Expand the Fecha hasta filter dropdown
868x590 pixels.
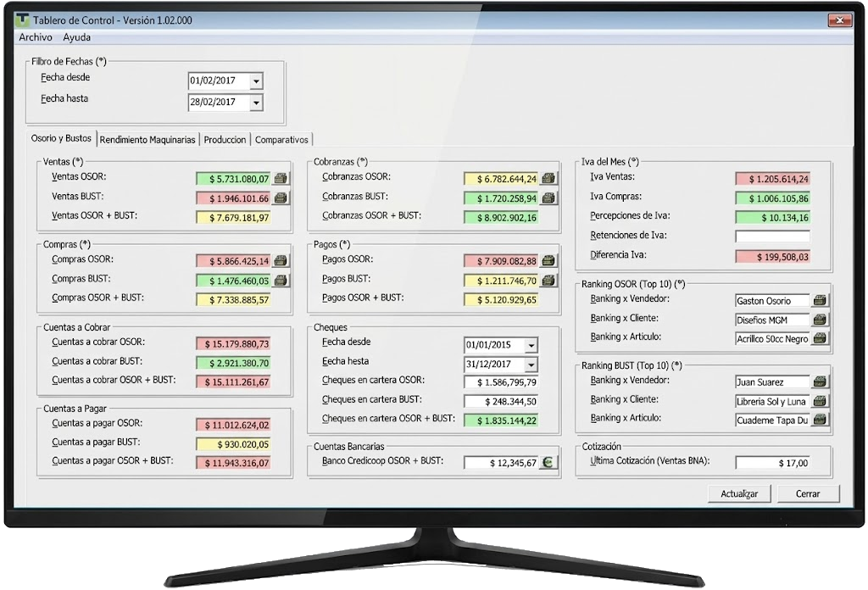256,103
